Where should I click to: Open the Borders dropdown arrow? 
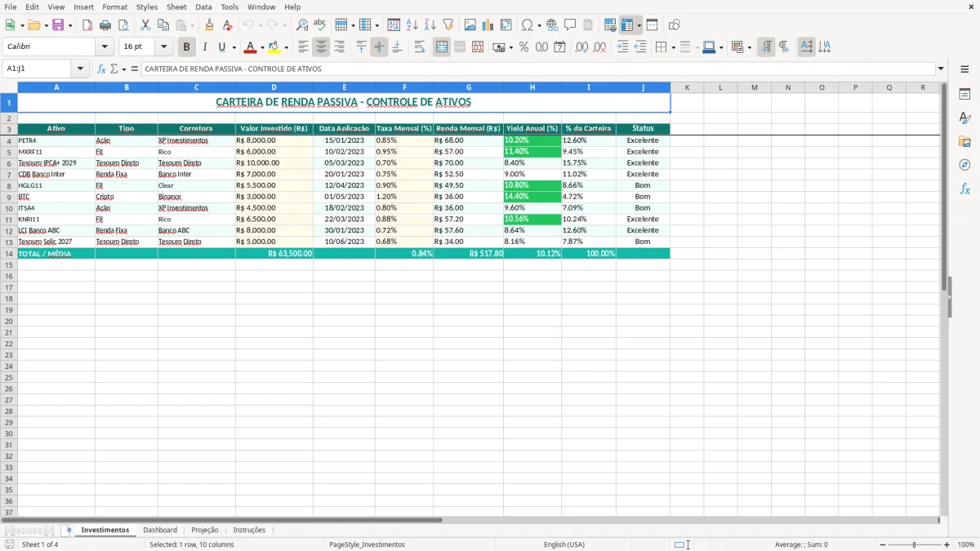click(673, 47)
